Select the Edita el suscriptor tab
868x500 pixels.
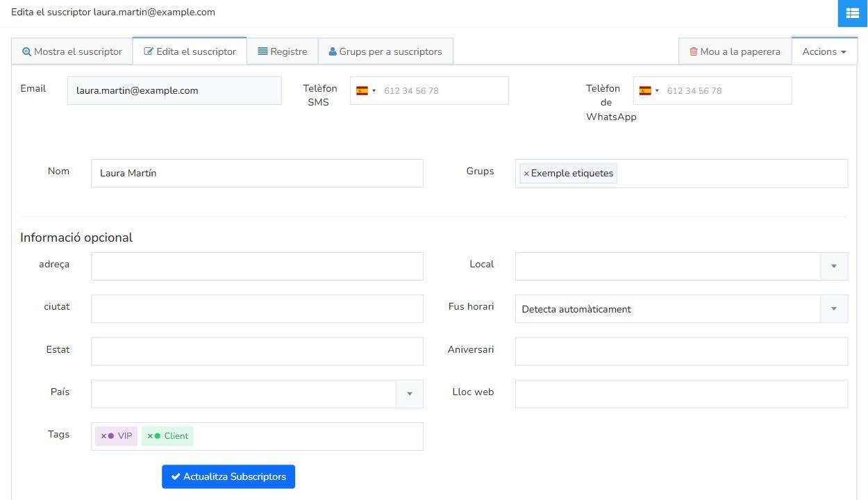(x=190, y=51)
